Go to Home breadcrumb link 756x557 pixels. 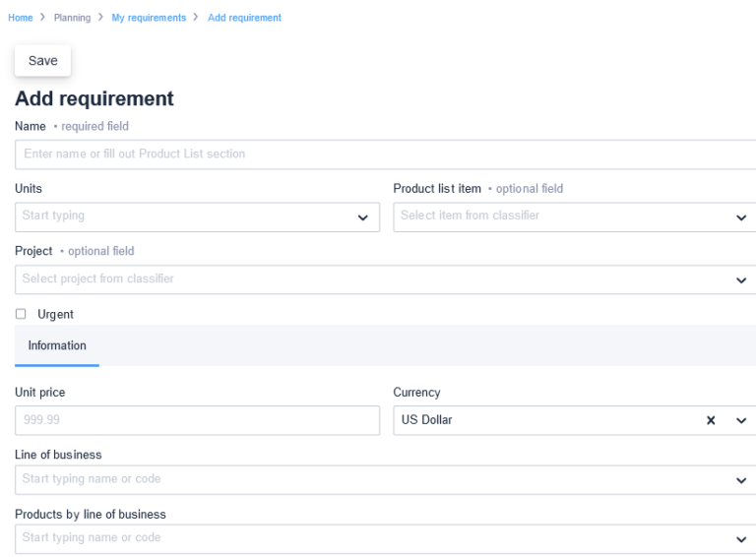pos(21,18)
